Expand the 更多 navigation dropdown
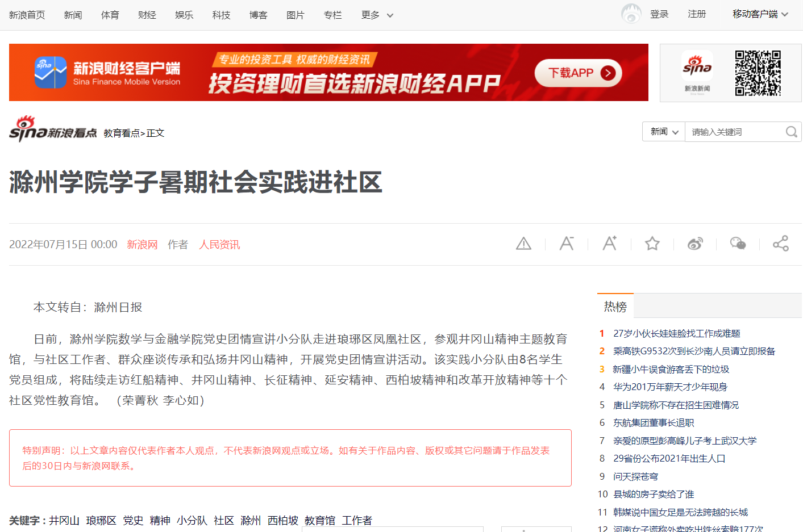803x532 pixels. 377,15
